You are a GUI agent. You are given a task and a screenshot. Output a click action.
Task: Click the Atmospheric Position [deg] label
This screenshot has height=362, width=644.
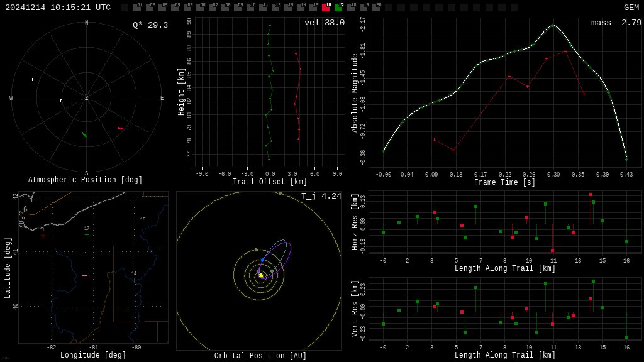85,180
